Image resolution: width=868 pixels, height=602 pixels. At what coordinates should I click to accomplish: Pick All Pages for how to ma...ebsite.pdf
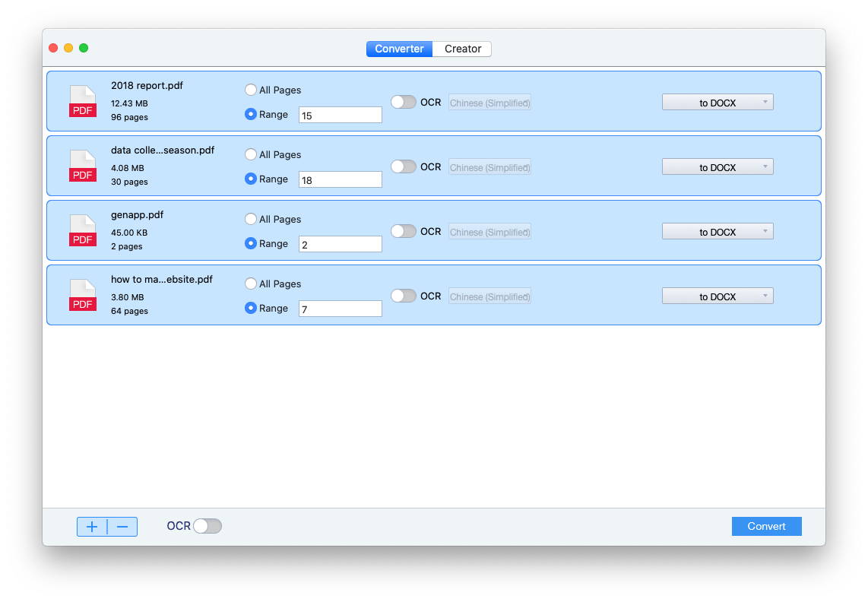pyautogui.click(x=251, y=284)
